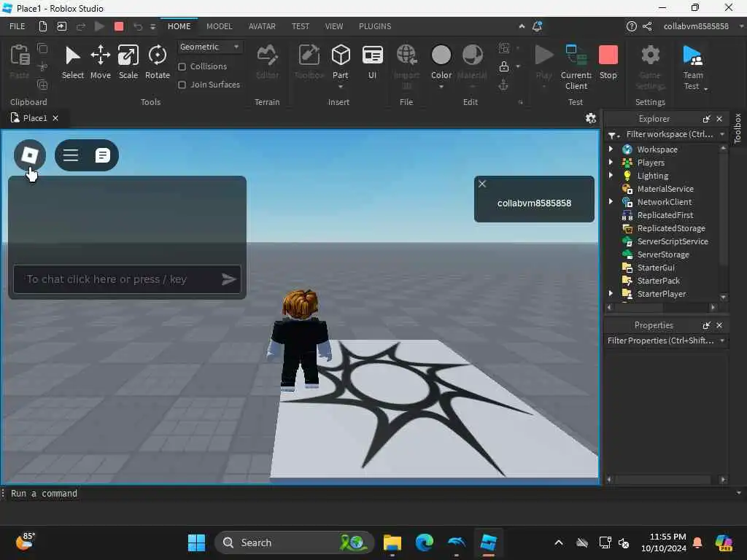Expand the NetworkClient tree node
The height and width of the screenshot is (560, 747).
611,202
